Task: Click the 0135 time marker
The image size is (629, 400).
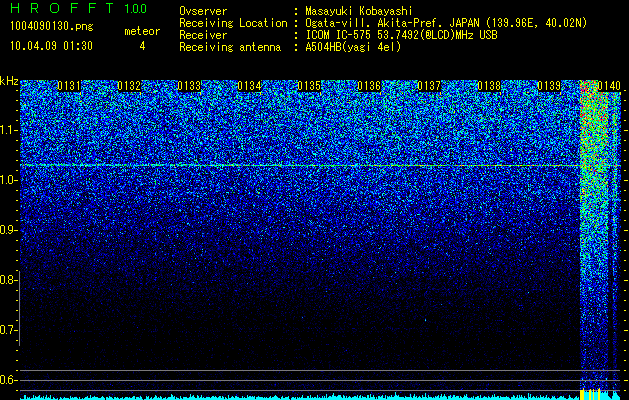Action: pos(309,86)
